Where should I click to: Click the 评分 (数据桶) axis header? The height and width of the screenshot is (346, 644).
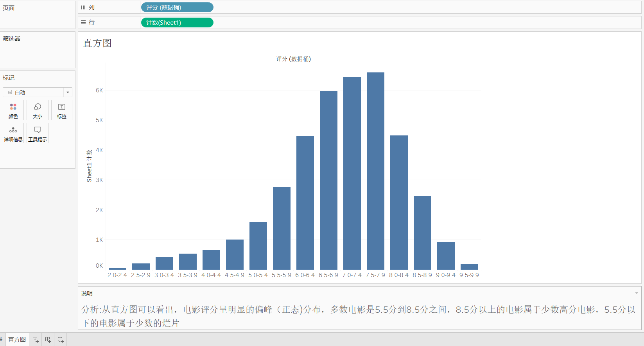(x=293, y=59)
